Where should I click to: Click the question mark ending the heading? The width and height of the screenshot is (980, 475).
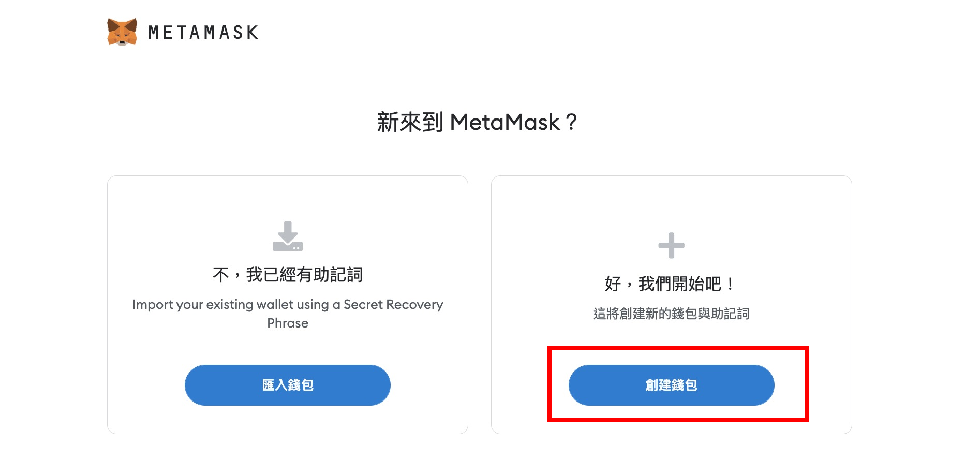571,123
